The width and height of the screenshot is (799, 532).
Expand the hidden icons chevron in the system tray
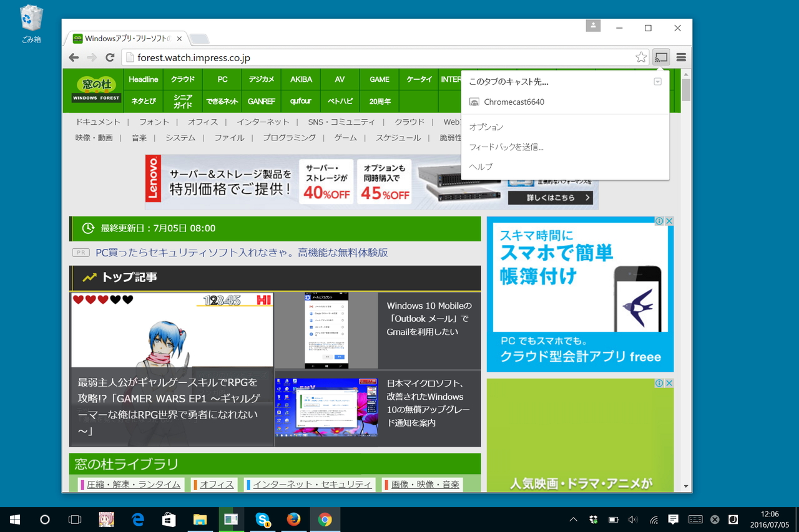point(572,519)
